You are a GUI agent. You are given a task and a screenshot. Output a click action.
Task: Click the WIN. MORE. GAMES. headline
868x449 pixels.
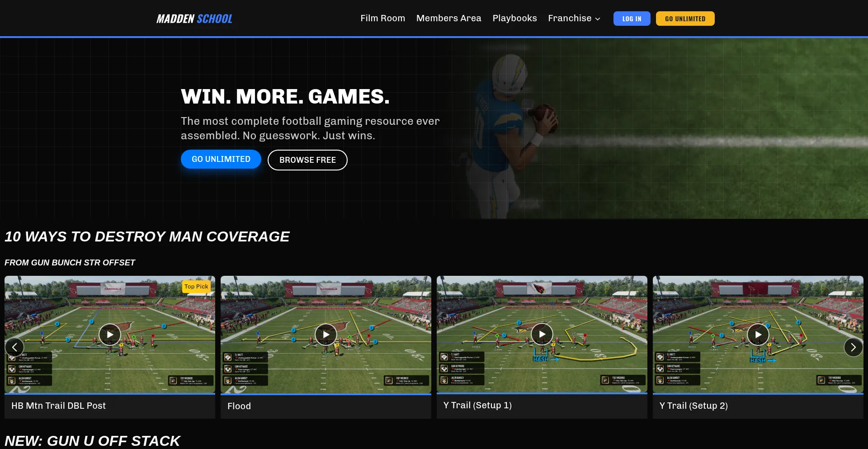[285, 96]
